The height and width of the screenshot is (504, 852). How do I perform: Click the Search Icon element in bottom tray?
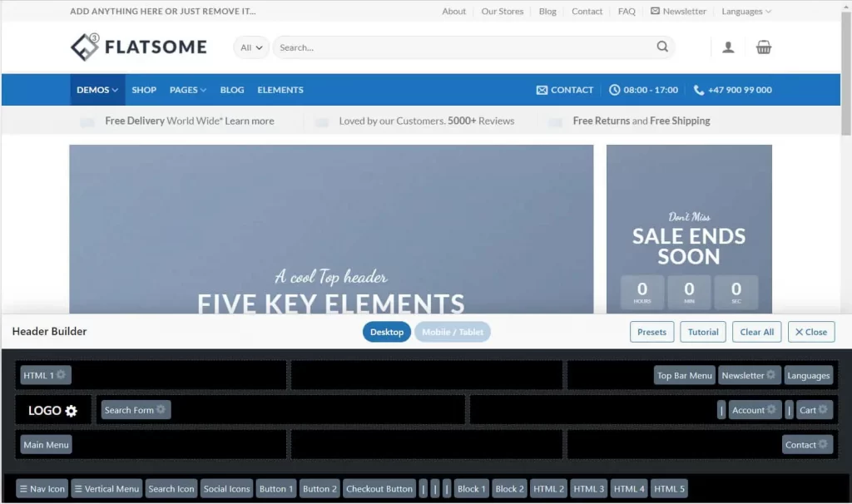(171, 488)
